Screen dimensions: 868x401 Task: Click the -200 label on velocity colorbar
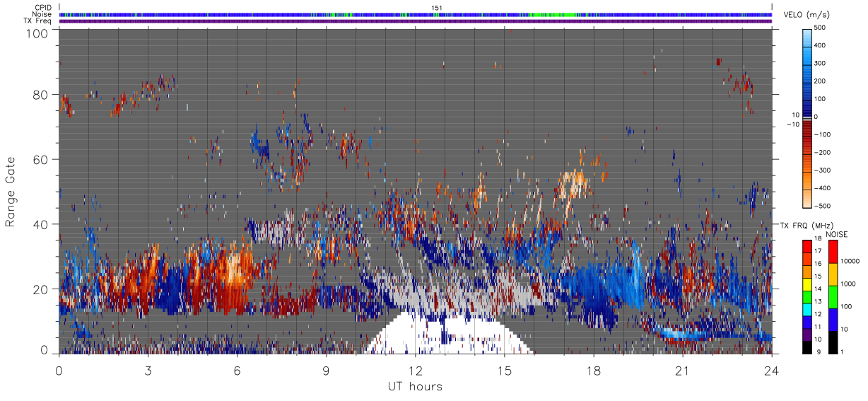coord(822,152)
